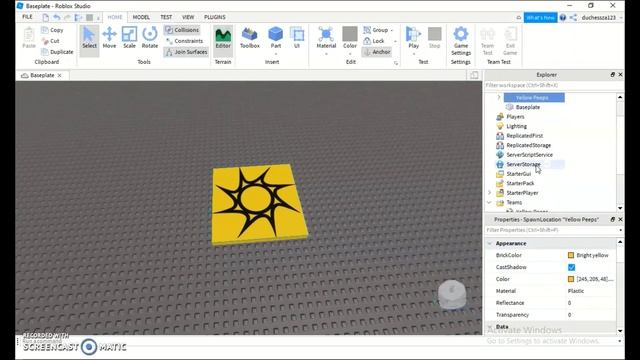The width and height of the screenshot is (640, 360).
Task: Click the undo arrow icon
Action: (57, 17)
